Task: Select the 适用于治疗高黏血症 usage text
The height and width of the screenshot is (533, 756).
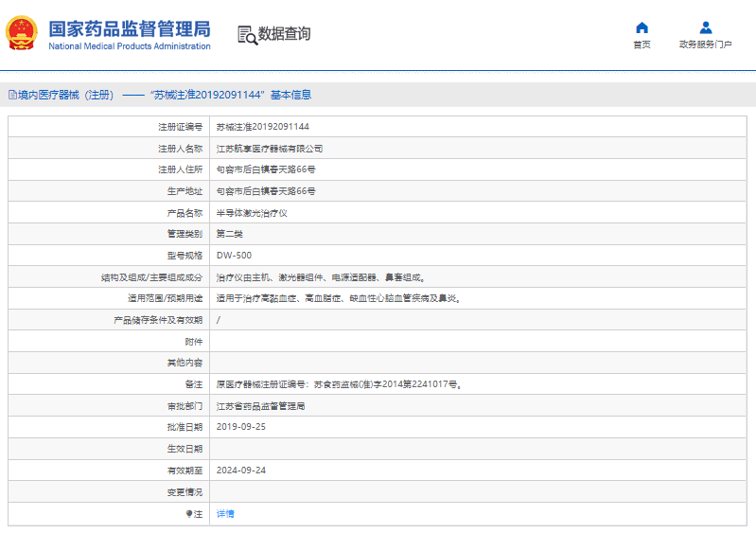Action: (x=339, y=298)
